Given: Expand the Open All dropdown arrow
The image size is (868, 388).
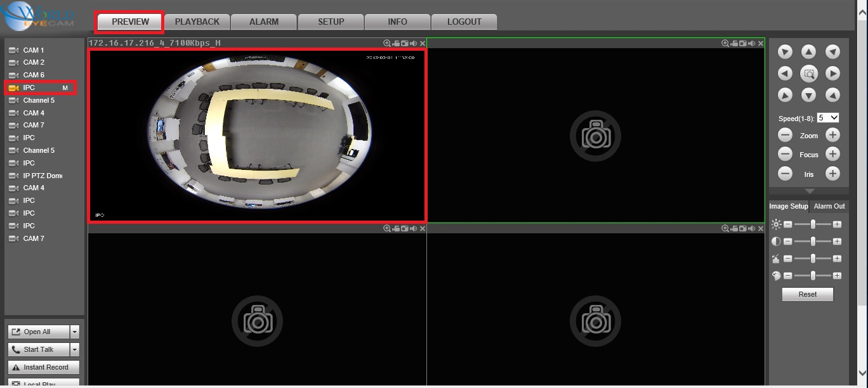Looking at the screenshot, I should click(x=75, y=332).
